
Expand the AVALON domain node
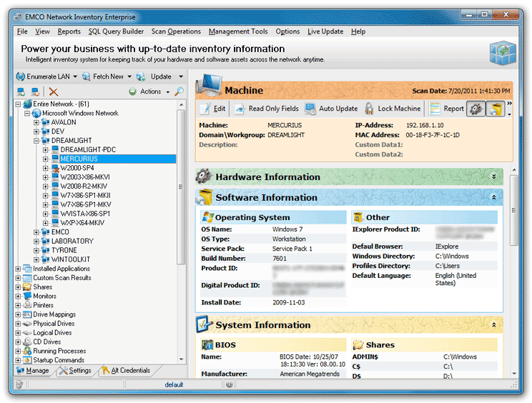36,122
